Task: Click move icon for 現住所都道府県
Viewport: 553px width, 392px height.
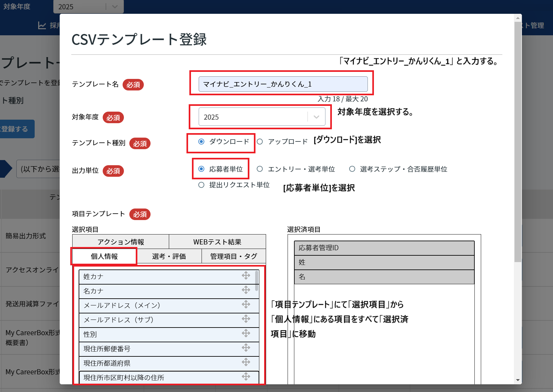Action: click(x=246, y=362)
